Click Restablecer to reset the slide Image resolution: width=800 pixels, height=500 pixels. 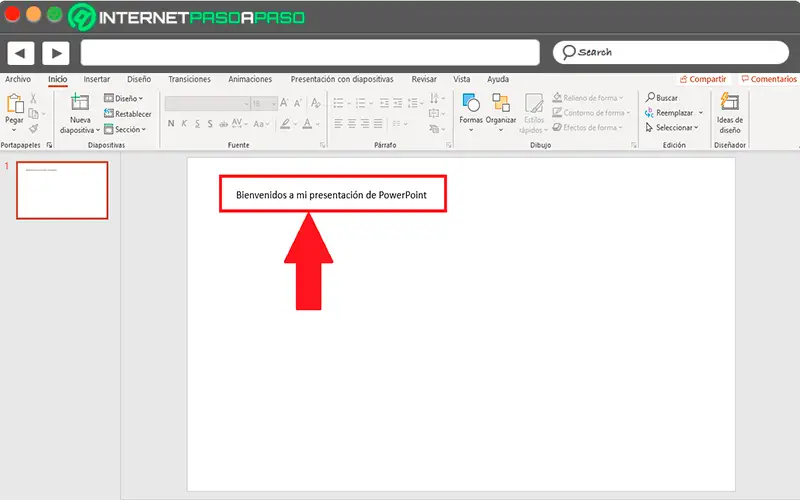[x=128, y=114]
